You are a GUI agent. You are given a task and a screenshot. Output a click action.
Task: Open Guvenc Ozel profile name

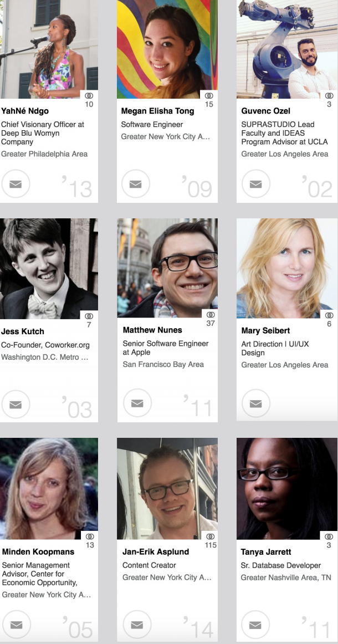click(x=266, y=111)
